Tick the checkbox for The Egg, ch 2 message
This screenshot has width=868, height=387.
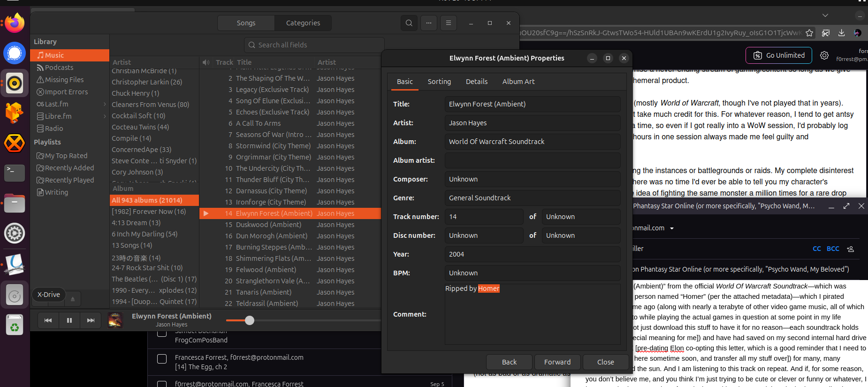point(162,359)
